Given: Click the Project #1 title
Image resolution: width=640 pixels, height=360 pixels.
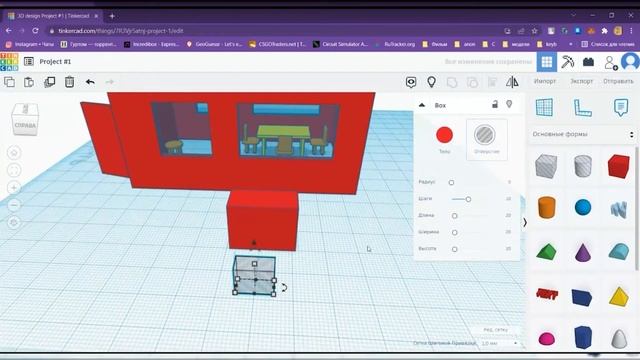Looking at the screenshot, I should [55, 62].
